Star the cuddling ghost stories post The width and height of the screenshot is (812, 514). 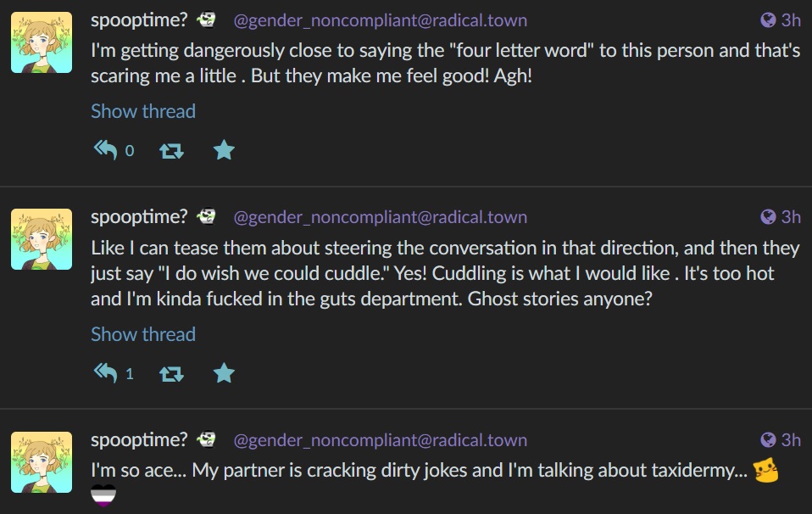tap(224, 373)
